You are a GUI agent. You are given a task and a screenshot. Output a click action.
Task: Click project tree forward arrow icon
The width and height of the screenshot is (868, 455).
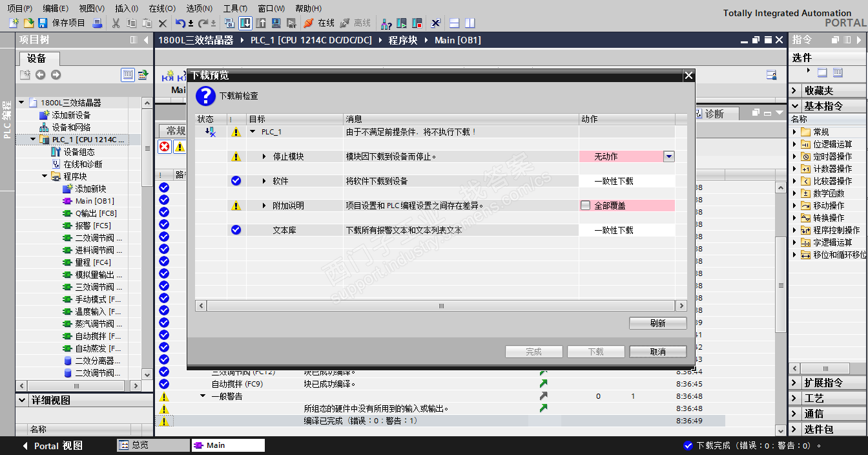tap(56, 75)
